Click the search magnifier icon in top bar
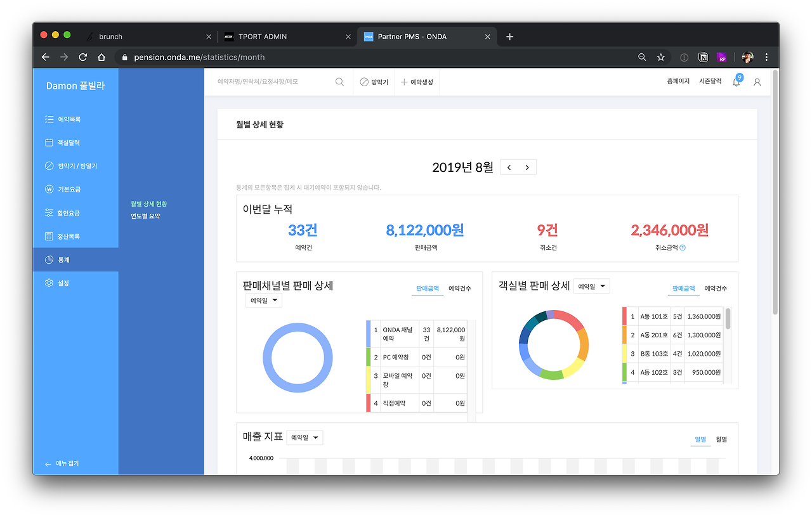This screenshot has height=518, width=812. click(x=339, y=82)
